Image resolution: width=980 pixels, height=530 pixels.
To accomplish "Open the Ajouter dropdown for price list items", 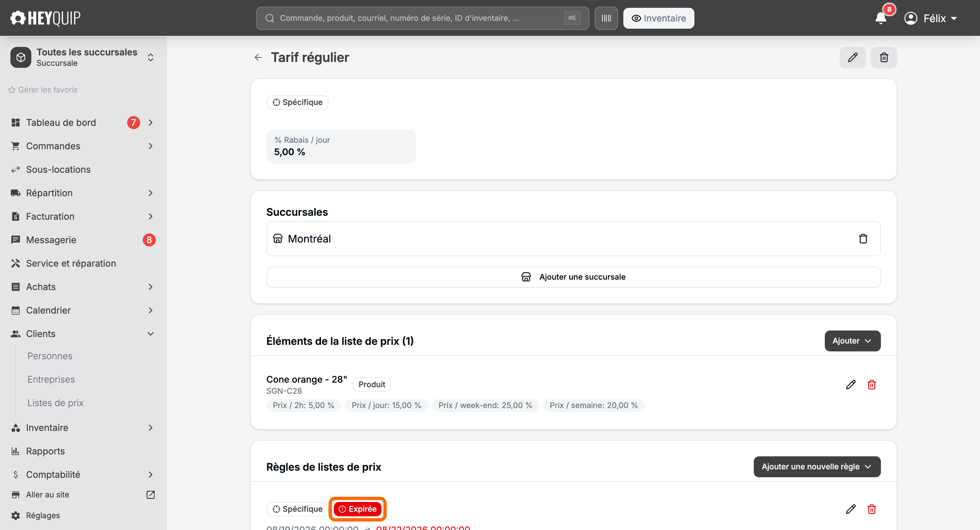I will tap(853, 341).
